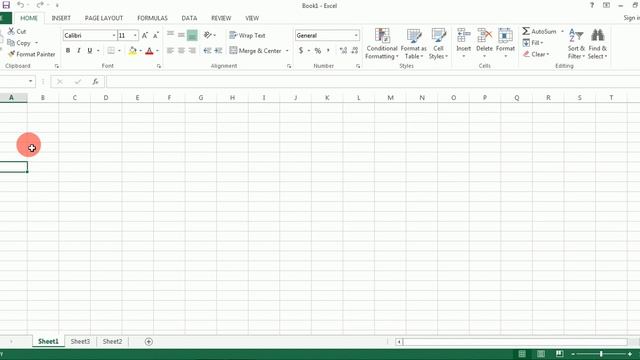This screenshot has width=640, height=360.
Task: Open the General number format dropdown
Action: 356,36
